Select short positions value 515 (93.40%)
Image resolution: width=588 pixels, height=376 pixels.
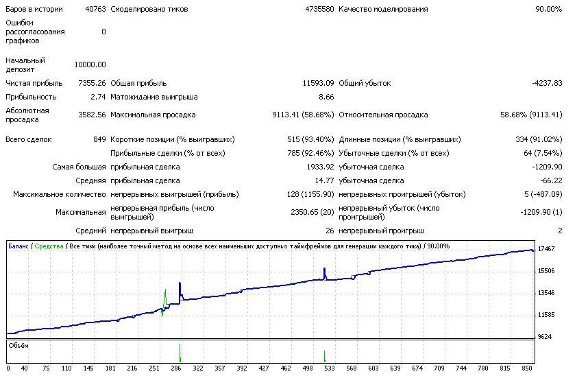pyautogui.click(x=310, y=139)
